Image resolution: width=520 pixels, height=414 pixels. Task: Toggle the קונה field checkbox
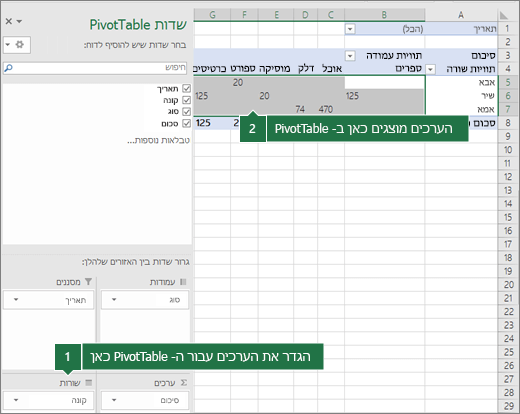pos(187,100)
